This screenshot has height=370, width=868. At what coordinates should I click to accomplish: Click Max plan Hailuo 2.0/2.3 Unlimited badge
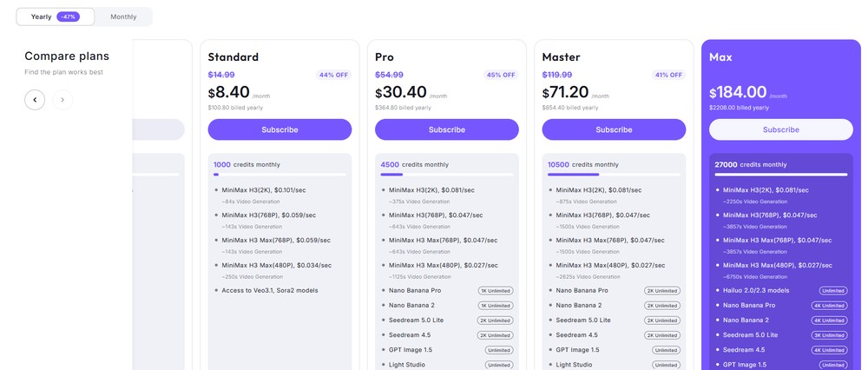tap(833, 291)
